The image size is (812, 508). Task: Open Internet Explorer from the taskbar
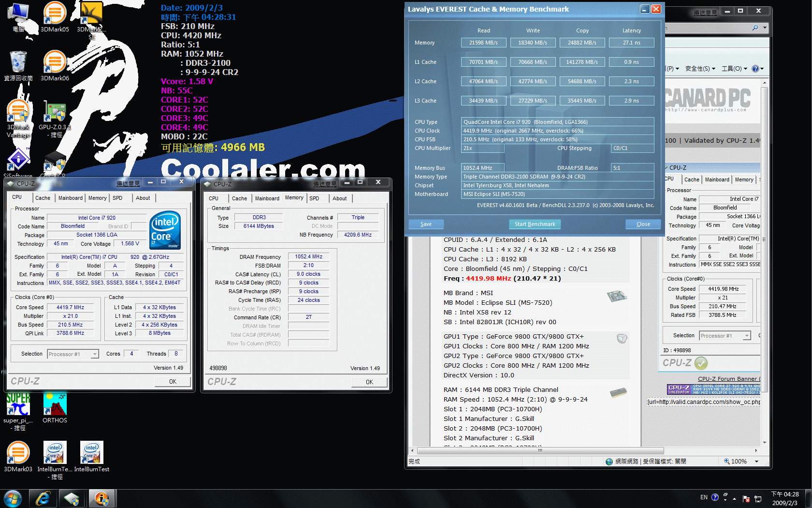tap(43, 498)
